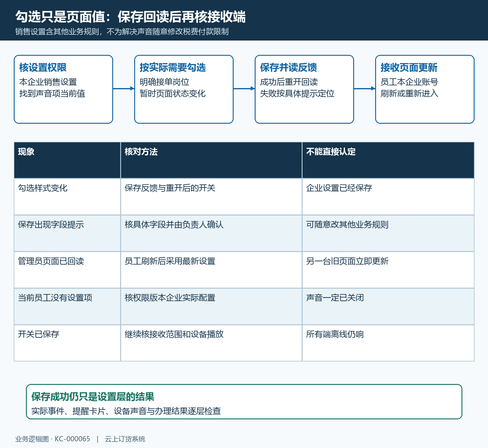The image size is (488, 448).
Task: Click 成功后重开回读 line
Action: pyautogui.click(x=289, y=82)
